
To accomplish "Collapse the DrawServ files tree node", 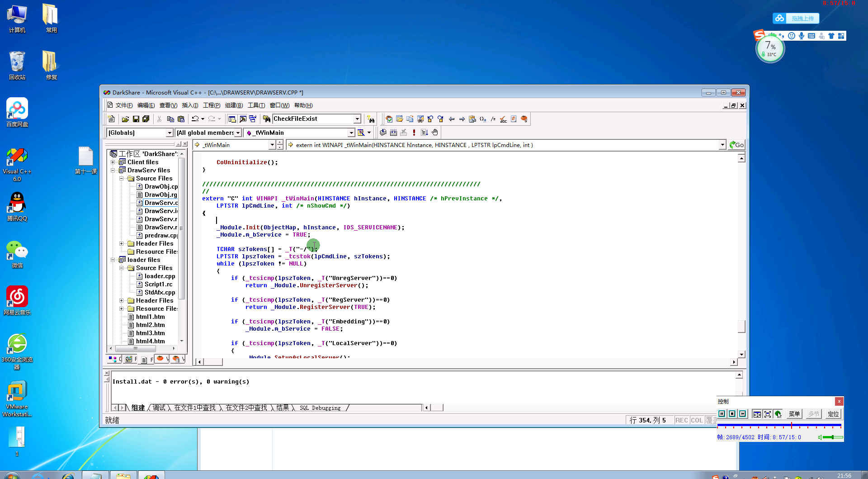I will point(113,170).
